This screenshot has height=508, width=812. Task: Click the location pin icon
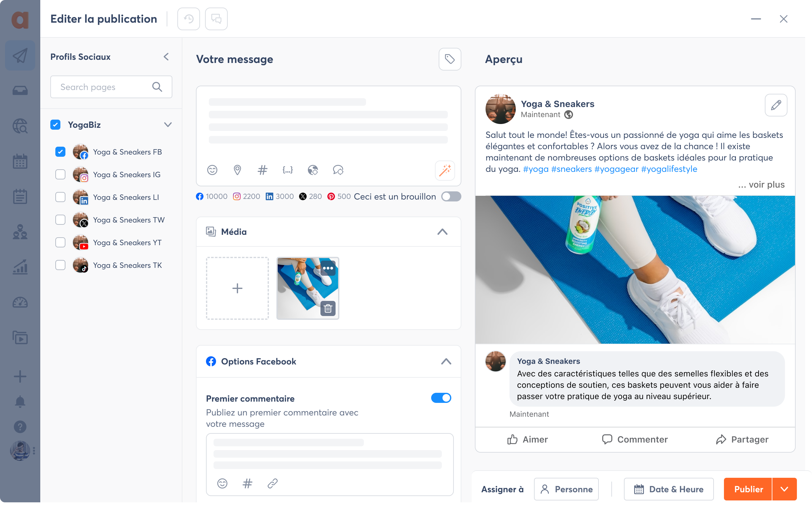237,170
